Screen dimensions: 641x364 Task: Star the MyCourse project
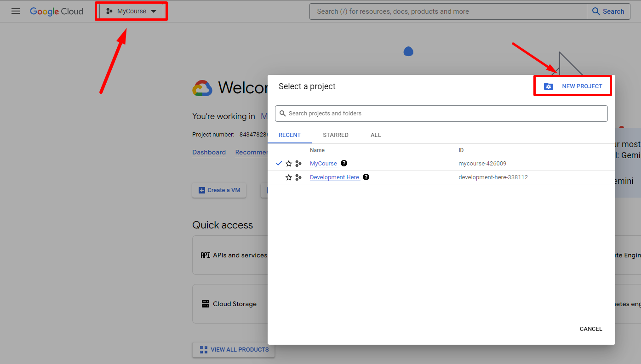289,164
